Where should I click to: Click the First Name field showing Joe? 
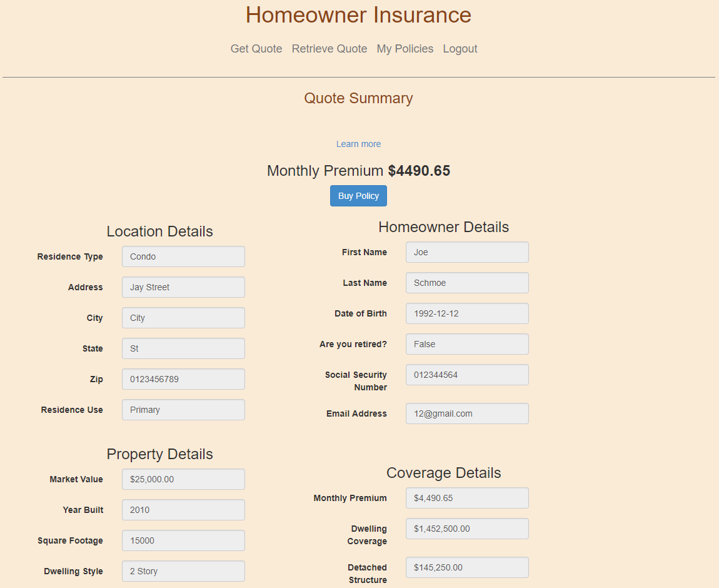467,252
